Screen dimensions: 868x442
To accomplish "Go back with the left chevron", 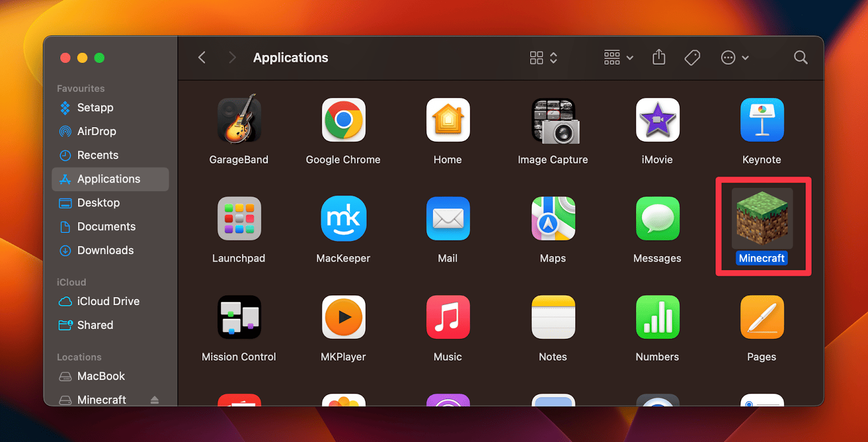I will point(202,58).
